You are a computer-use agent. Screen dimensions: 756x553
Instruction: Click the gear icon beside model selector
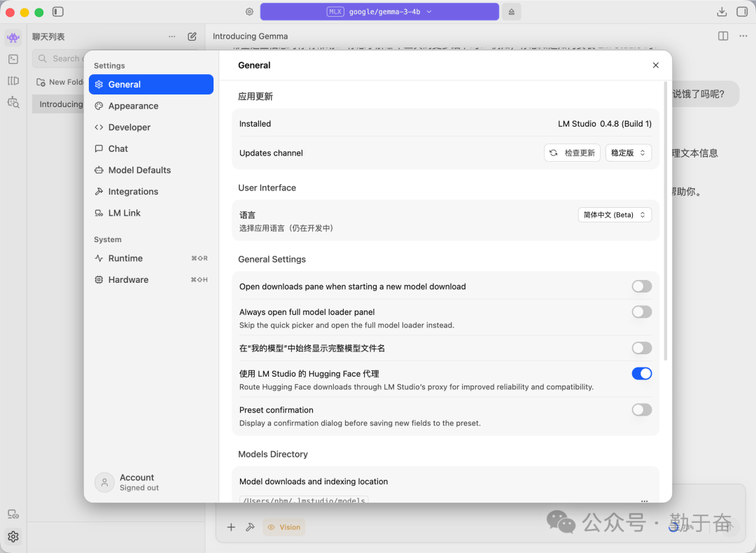coord(249,12)
